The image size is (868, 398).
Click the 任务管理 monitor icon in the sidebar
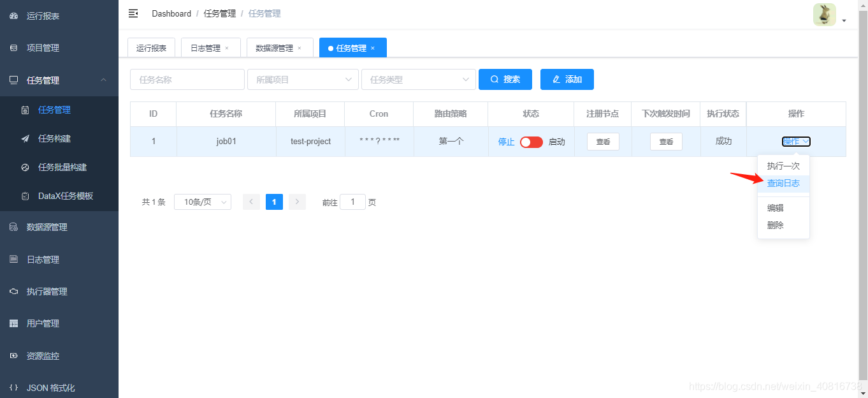click(13, 80)
